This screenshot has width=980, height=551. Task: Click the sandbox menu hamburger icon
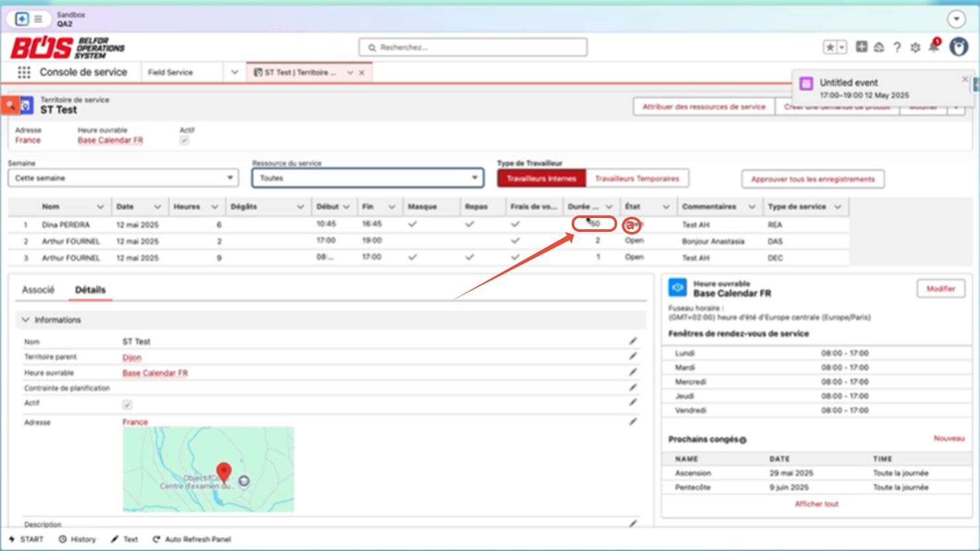38,19
